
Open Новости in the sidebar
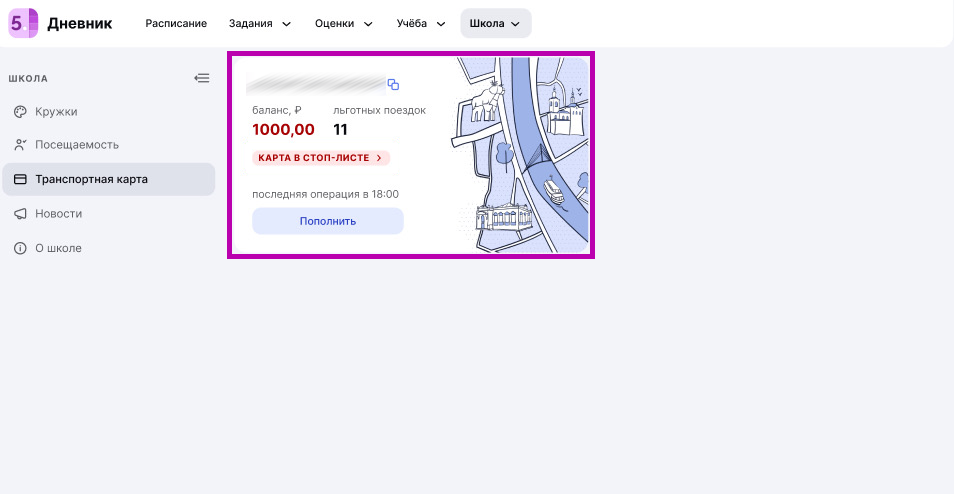(108, 214)
